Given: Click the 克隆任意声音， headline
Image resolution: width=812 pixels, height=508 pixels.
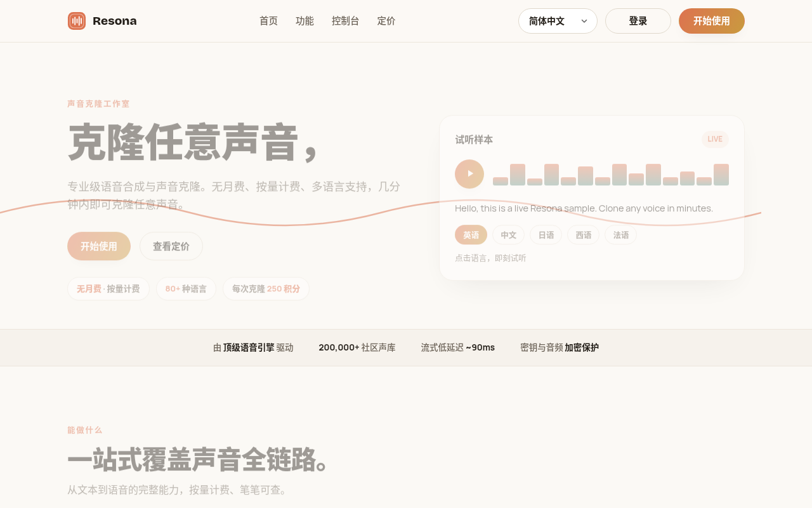Looking at the screenshot, I should pos(192,142).
